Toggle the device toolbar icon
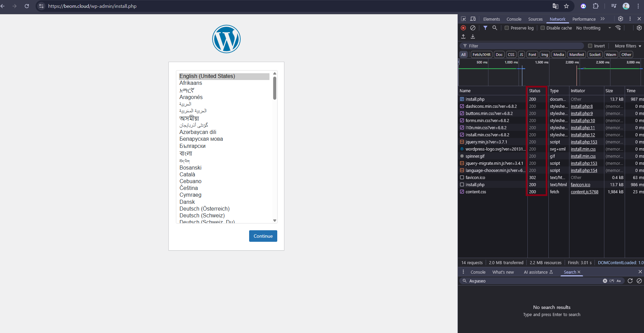 tap(473, 19)
